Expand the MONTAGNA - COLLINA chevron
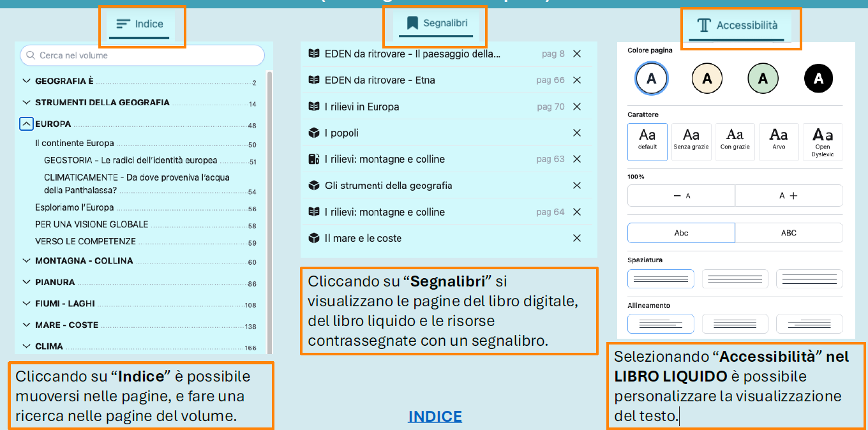 [26, 260]
